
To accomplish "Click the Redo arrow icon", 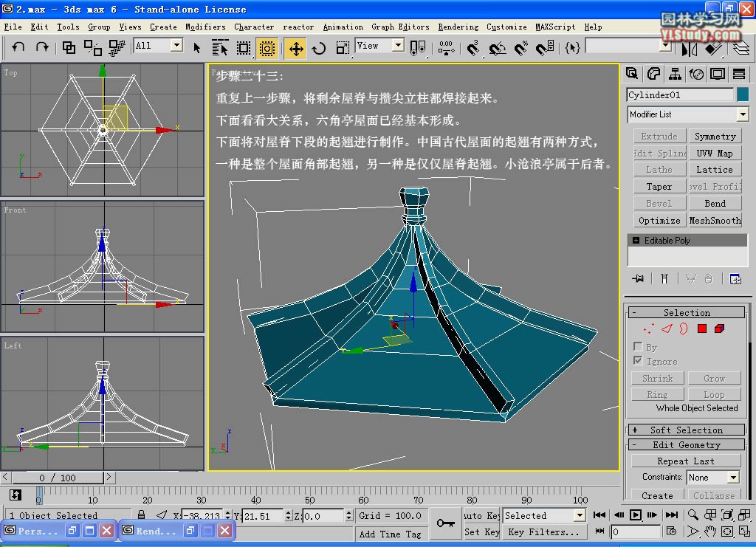I will (42, 47).
